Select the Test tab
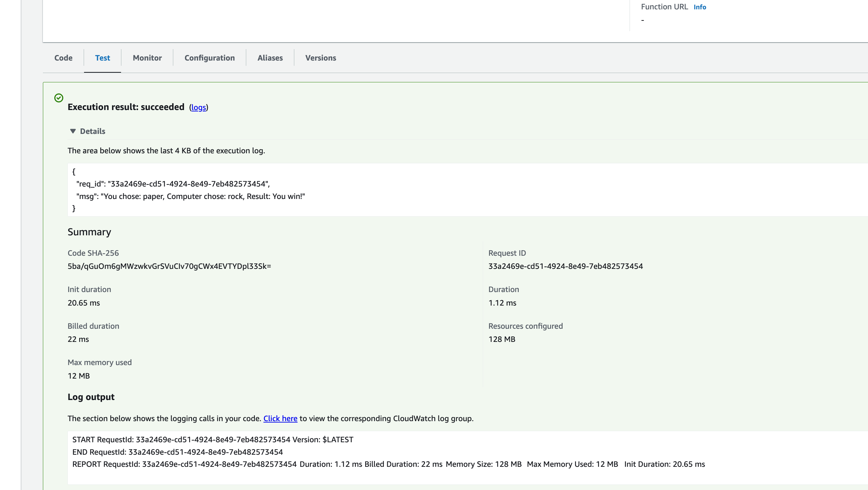Viewport: 868px width, 490px height. tap(102, 58)
